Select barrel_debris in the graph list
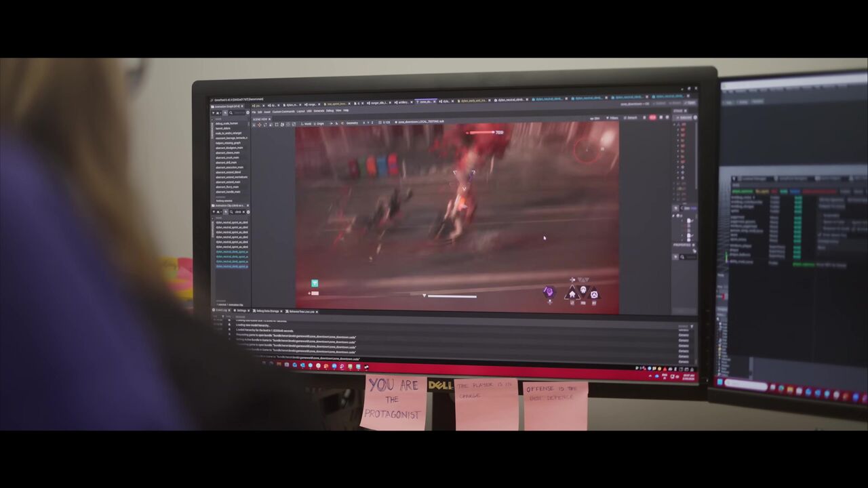Image resolution: width=868 pixels, height=488 pixels. click(224, 128)
